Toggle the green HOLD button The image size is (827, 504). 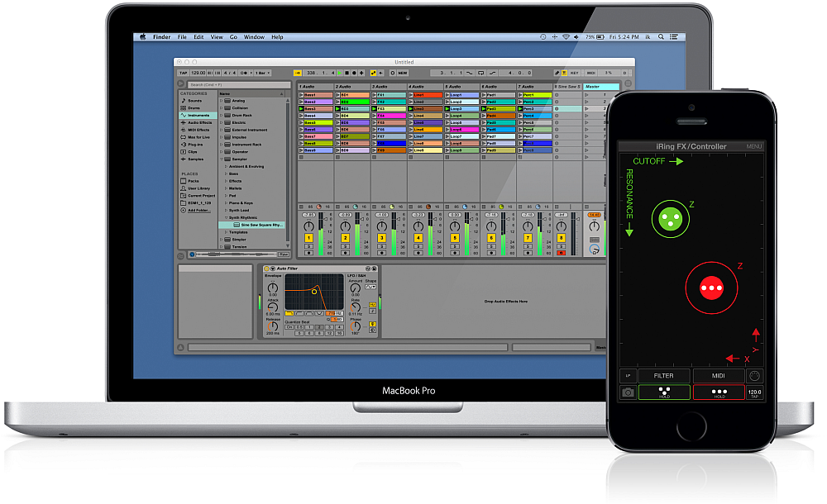pos(664,392)
